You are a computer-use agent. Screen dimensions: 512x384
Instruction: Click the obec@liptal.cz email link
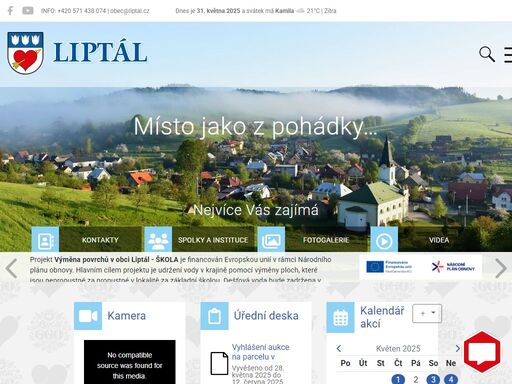pos(130,11)
